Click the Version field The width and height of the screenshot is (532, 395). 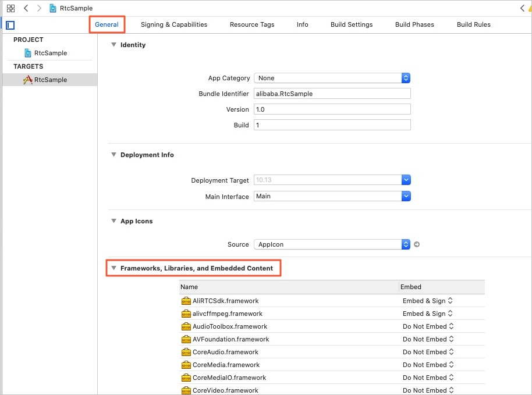coord(332,109)
